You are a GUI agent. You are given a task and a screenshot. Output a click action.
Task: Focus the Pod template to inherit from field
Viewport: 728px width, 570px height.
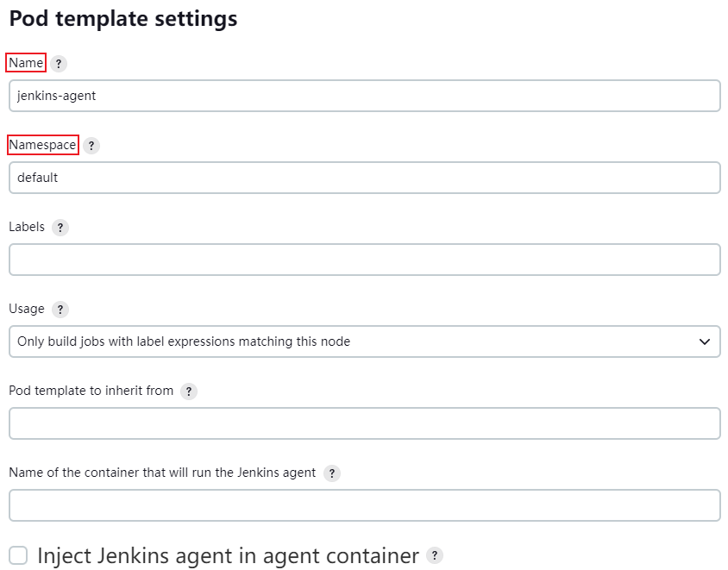pos(365,423)
